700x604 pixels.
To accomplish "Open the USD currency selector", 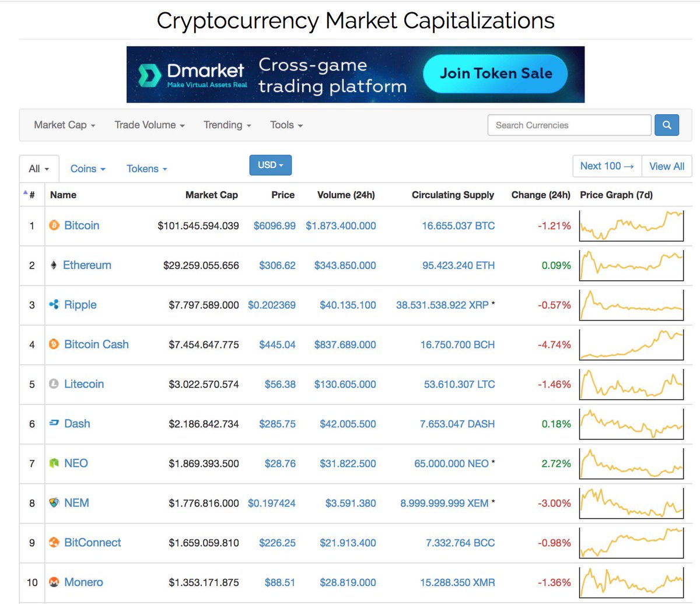I will [x=270, y=165].
